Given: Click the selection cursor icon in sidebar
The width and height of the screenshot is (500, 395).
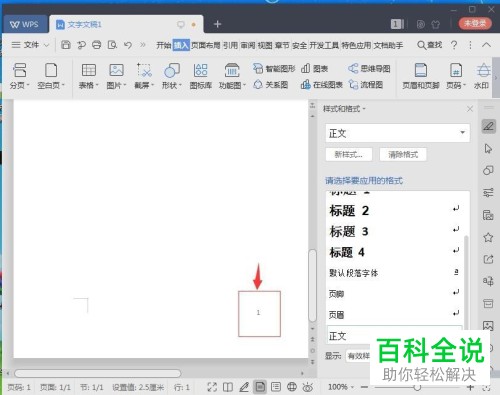Looking at the screenshot, I should pyautogui.click(x=488, y=149).
